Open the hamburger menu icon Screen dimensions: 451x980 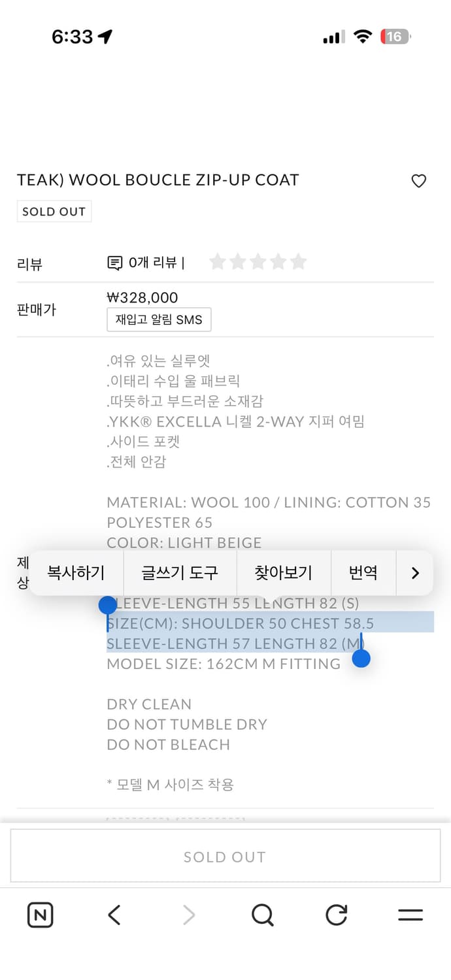(x=410, y=915)
